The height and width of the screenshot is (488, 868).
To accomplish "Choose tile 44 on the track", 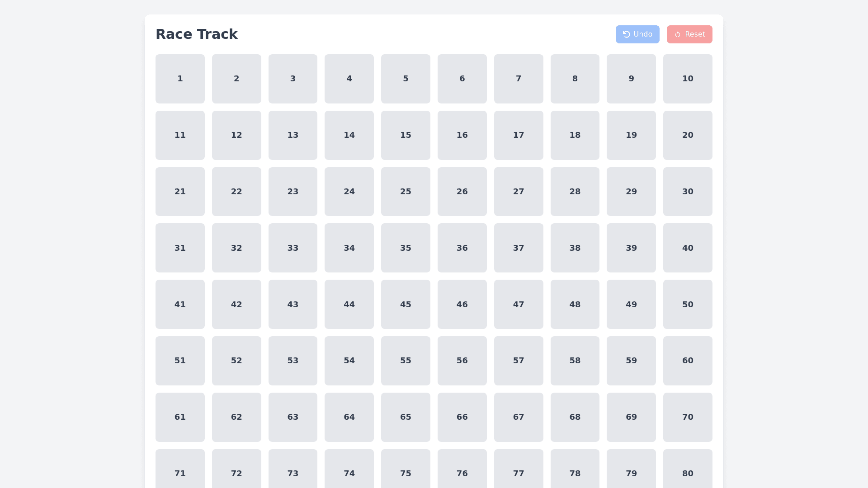I will pos(349,304).
